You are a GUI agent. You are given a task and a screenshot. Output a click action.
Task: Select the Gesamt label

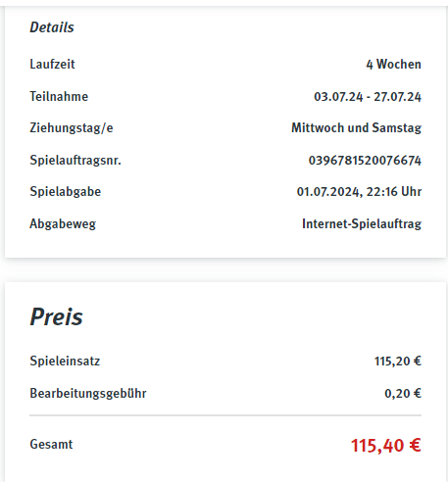pos(51,445)
